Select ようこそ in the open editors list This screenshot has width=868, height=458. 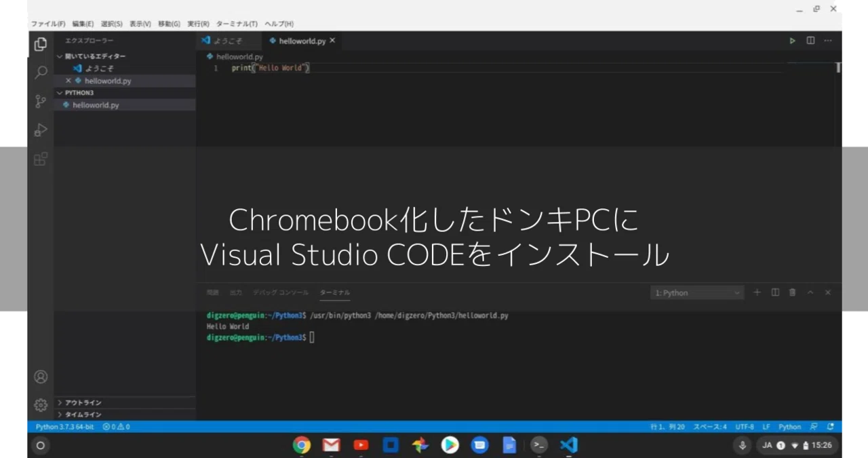(125, 69)
